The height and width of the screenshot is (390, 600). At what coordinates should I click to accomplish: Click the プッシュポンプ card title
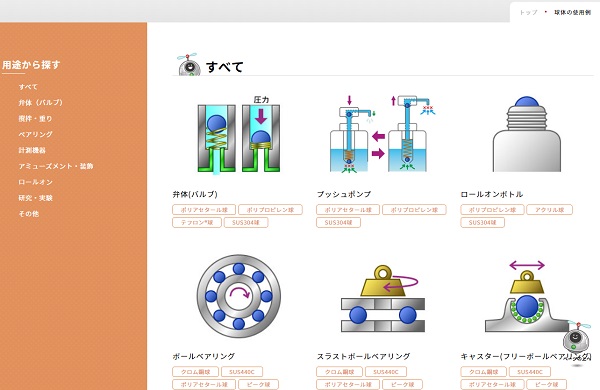coord(344,194)
